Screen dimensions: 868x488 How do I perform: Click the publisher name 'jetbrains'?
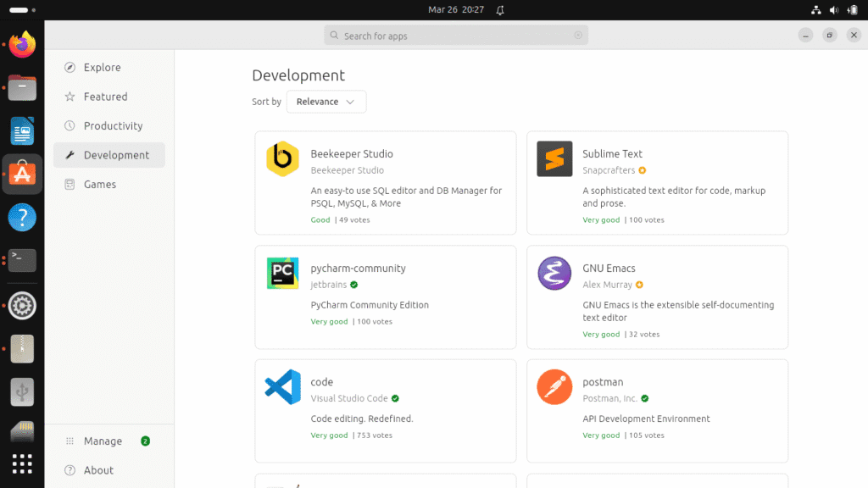click(x=329, y=285)
